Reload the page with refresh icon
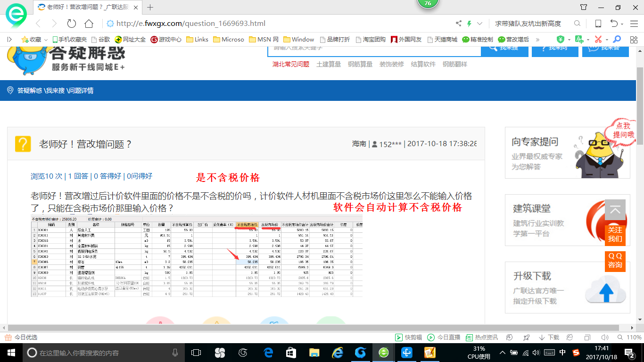Viewport: 644px width, 362px height. 72,24
